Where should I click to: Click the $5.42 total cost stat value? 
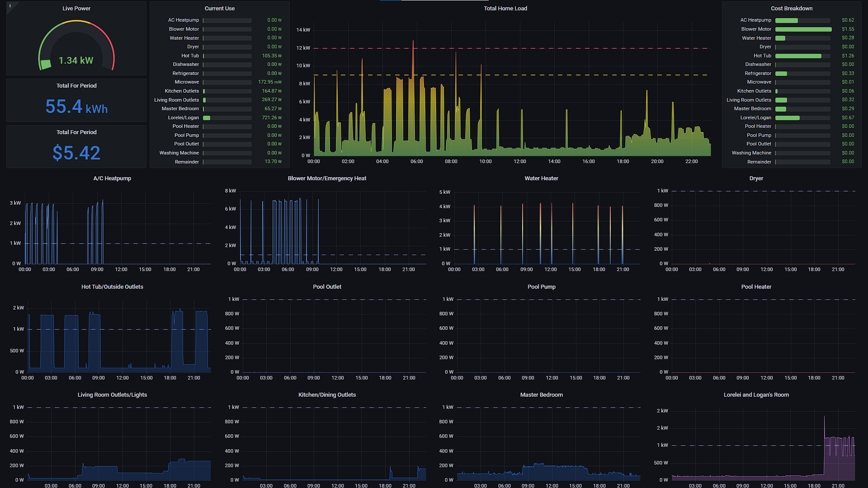[x=76, y=153]
